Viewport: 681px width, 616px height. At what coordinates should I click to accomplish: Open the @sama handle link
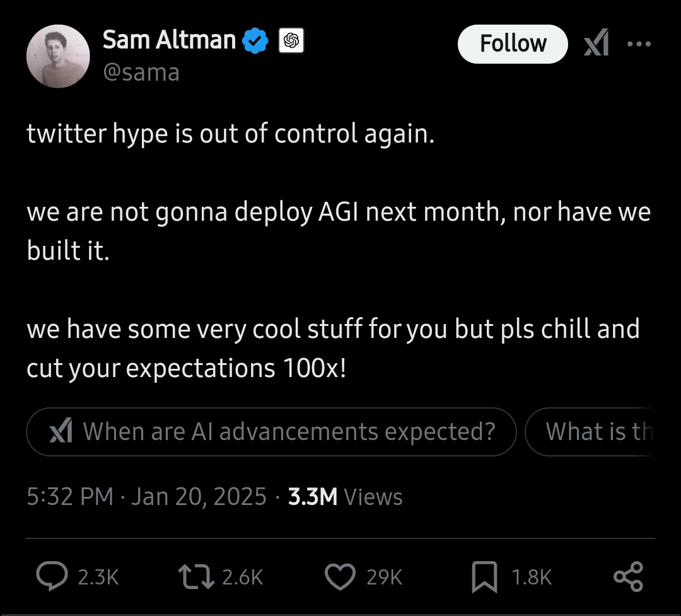[141, 73]
